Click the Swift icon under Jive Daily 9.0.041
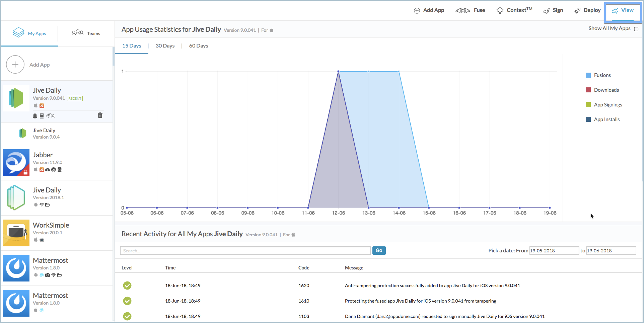The height and width of the screenshot is (323, 644). 42,106
